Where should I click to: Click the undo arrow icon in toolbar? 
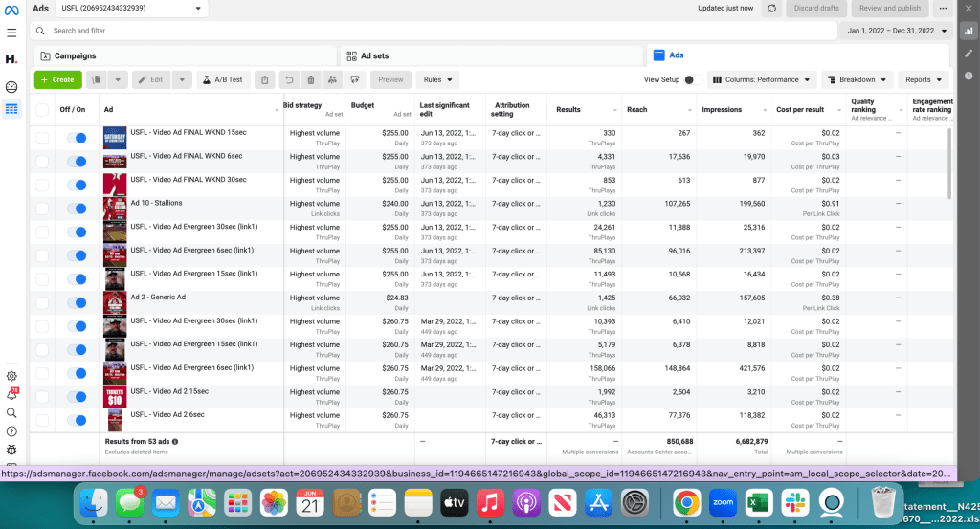[x=288, y=80]
